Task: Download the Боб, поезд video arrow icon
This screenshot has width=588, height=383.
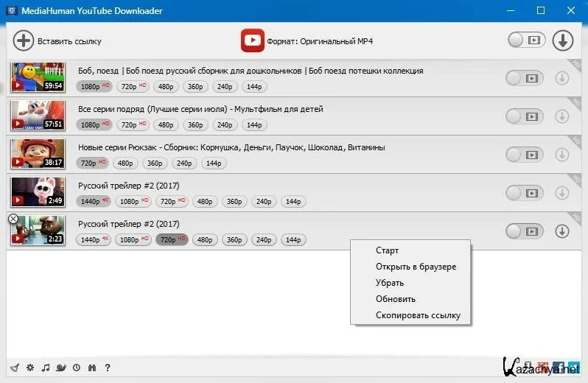Action: pos(561,78)
